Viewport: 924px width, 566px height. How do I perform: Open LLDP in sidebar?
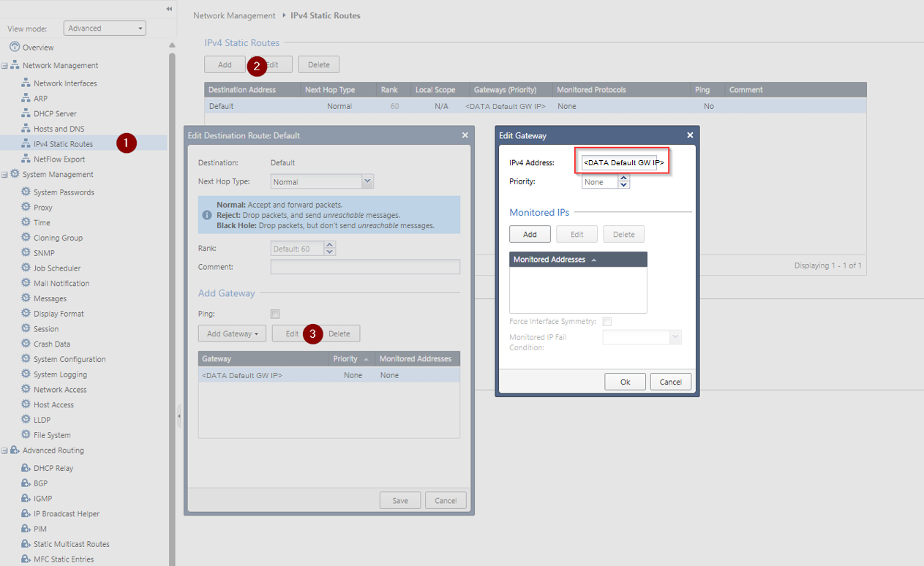click(x=42, y=420)
